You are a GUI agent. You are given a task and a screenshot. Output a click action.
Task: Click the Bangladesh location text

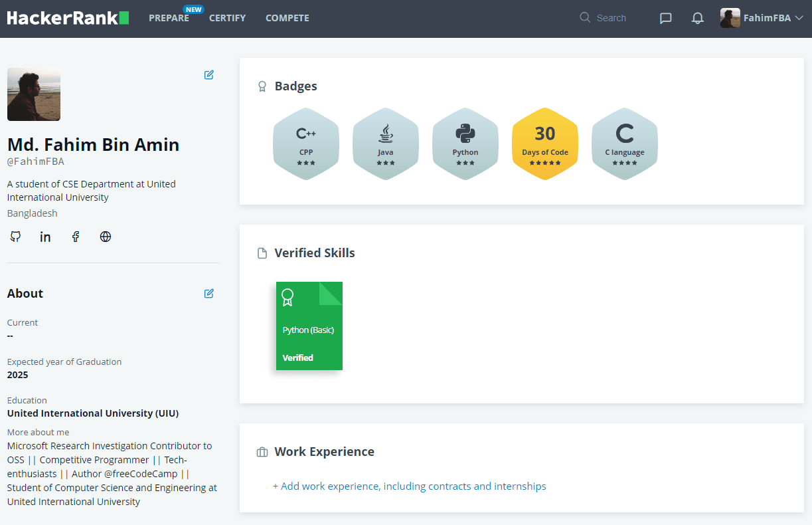(x=33, y=213)
